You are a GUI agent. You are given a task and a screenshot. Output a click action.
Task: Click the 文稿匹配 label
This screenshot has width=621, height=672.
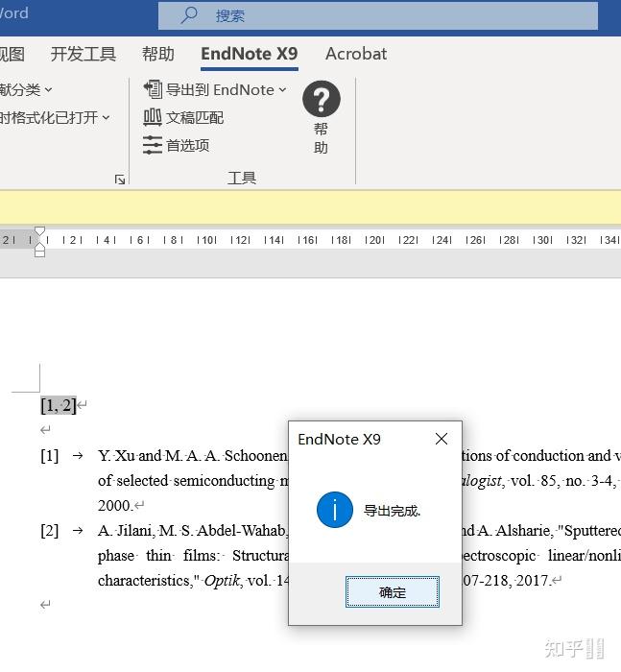pos(195,118)
